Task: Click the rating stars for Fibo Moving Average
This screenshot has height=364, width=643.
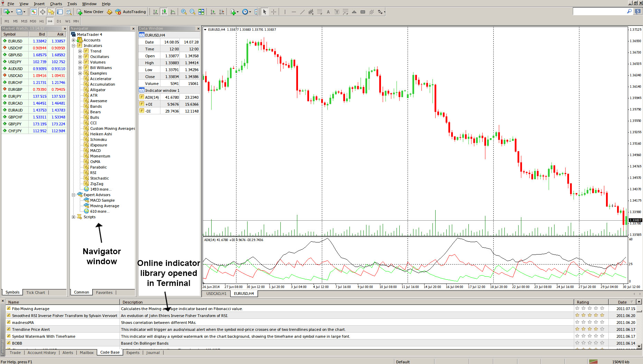Action: click(589, 308)
